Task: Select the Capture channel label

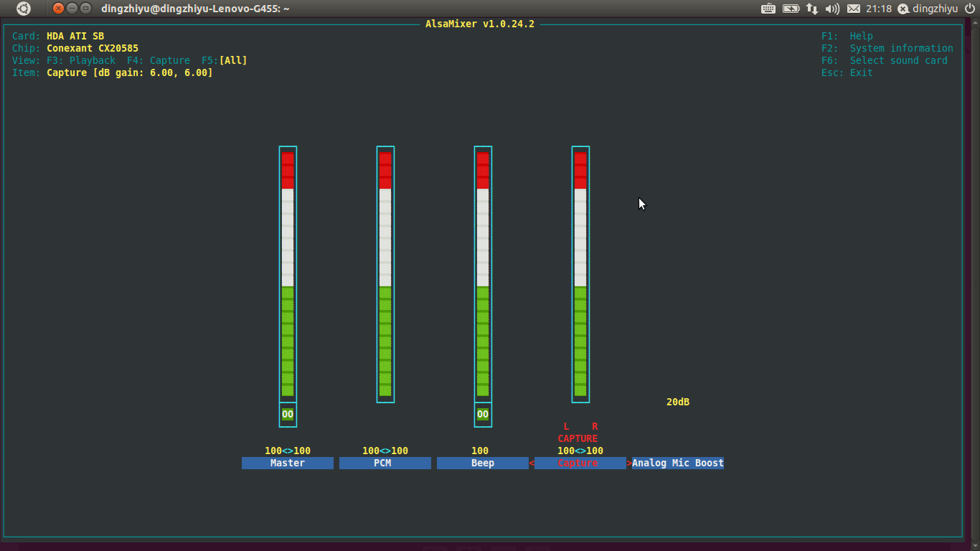Action: tap(580, 463)
